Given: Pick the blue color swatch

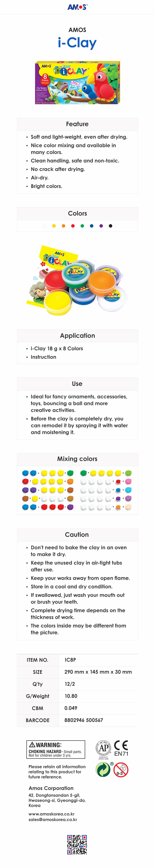Looking at the screenshot, I should 91,226.
